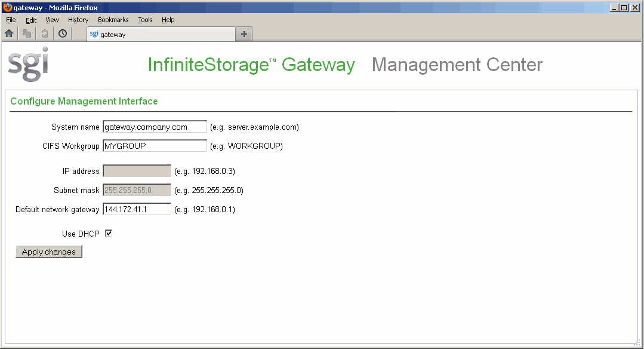Click the System name input field
The height and width of the screenshot is (349, 644).
(x=155, y=127)
